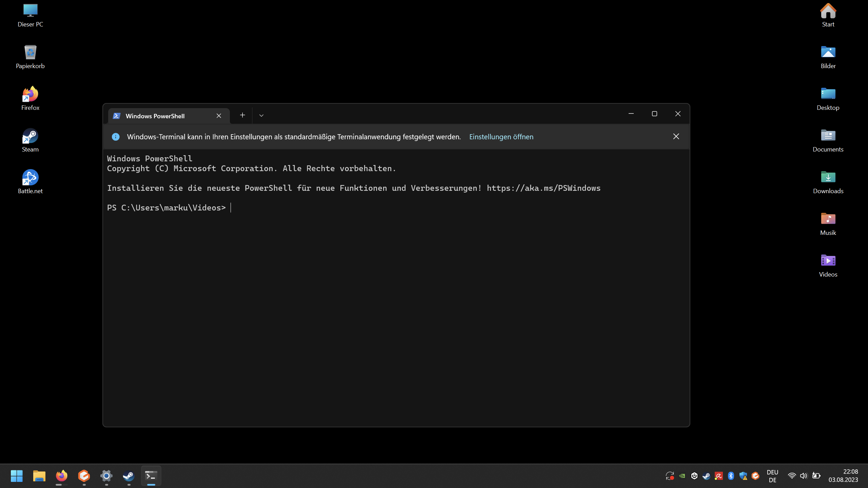Click the Windows Start button in taskbar
This screenshot has height=488, width=868.
coord(16,476)
